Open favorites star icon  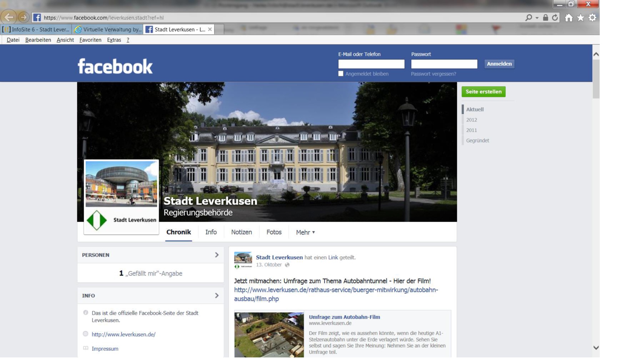[581, 18]
